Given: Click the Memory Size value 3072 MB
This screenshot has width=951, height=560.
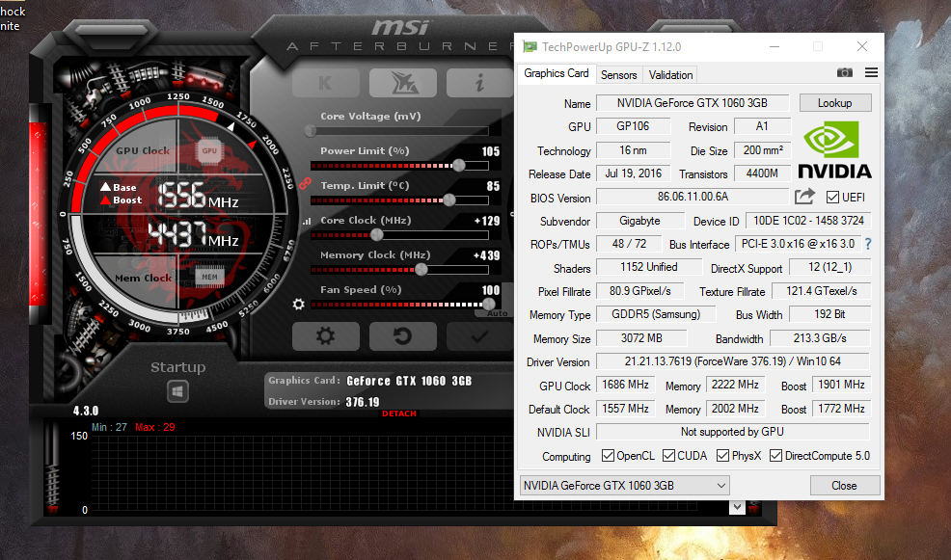Looking at the screenshot, I should tap(641, 338).
